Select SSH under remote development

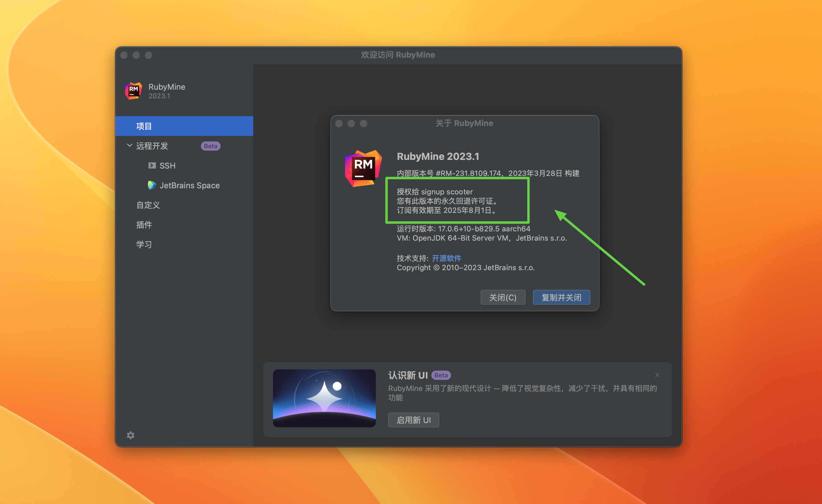[167, 165]
